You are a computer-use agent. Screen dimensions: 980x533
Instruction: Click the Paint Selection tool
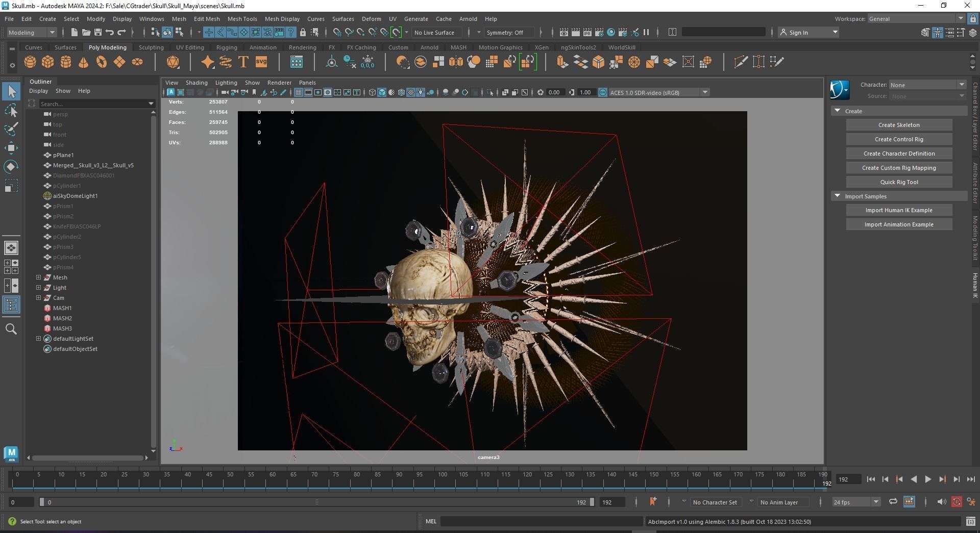click(x=11, y=129)
